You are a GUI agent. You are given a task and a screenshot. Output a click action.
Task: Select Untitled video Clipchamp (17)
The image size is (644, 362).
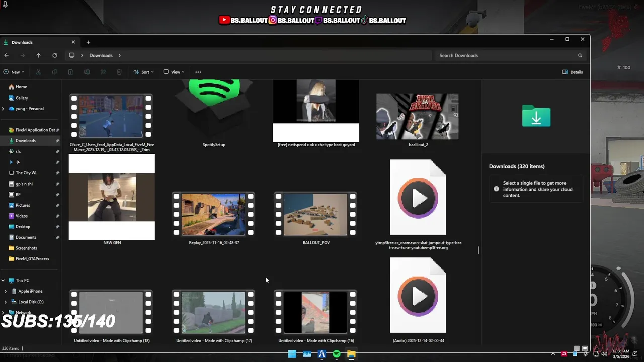pos(214,312)
